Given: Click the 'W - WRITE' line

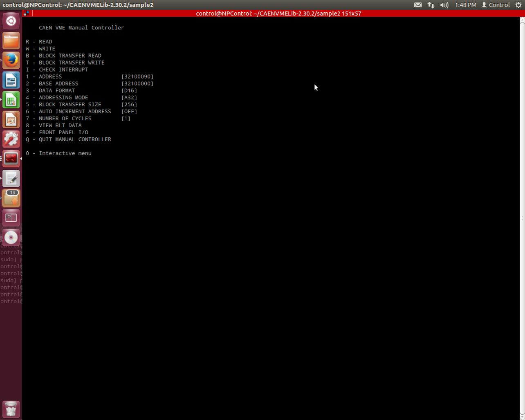Looking at the screenshot, I should [40, 49].
